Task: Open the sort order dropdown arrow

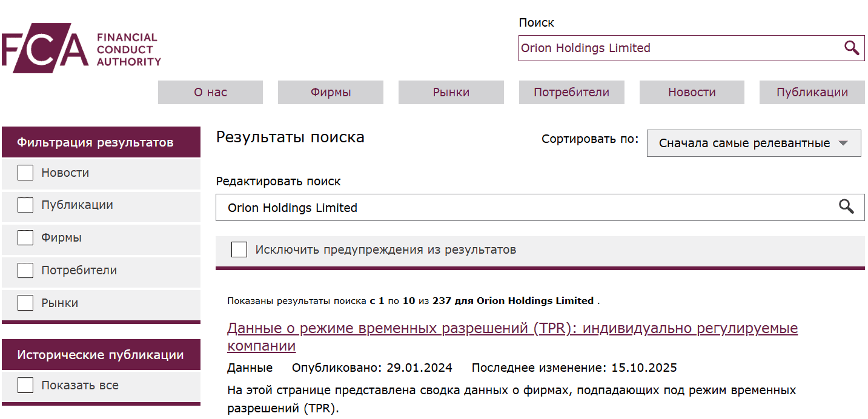Action: pos(844,143)
